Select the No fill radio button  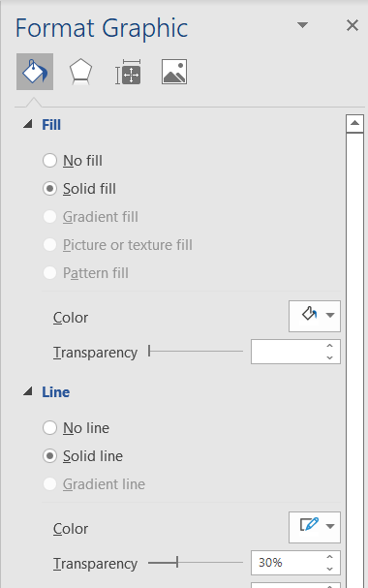pyautogui.click(x=49, y=161)
